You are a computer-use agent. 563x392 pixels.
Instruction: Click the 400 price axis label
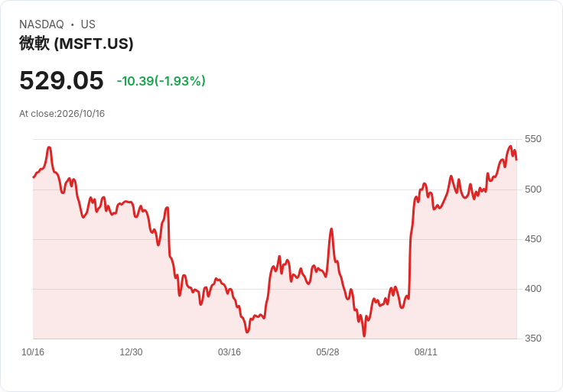(x=533, y=289)
